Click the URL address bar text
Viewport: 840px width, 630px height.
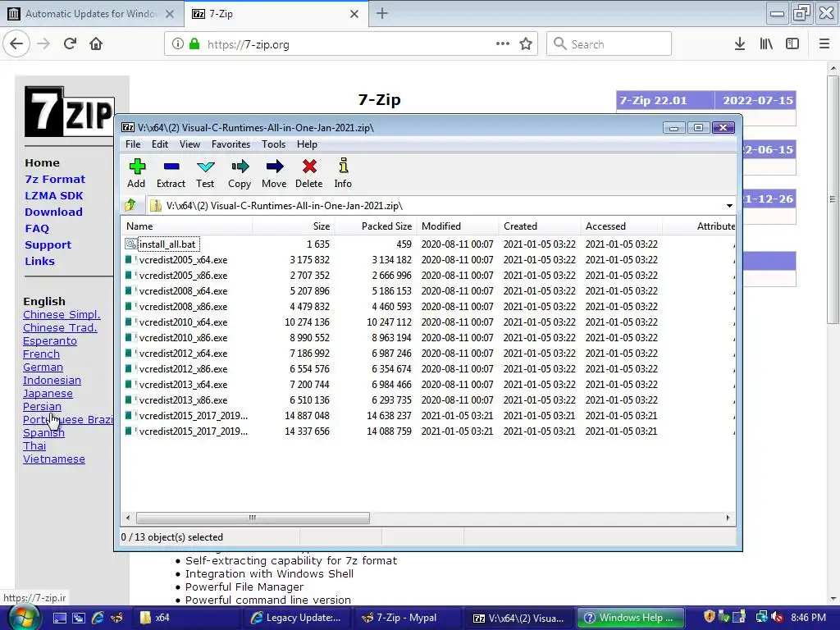pyautogui.click(x=248, y=44)
